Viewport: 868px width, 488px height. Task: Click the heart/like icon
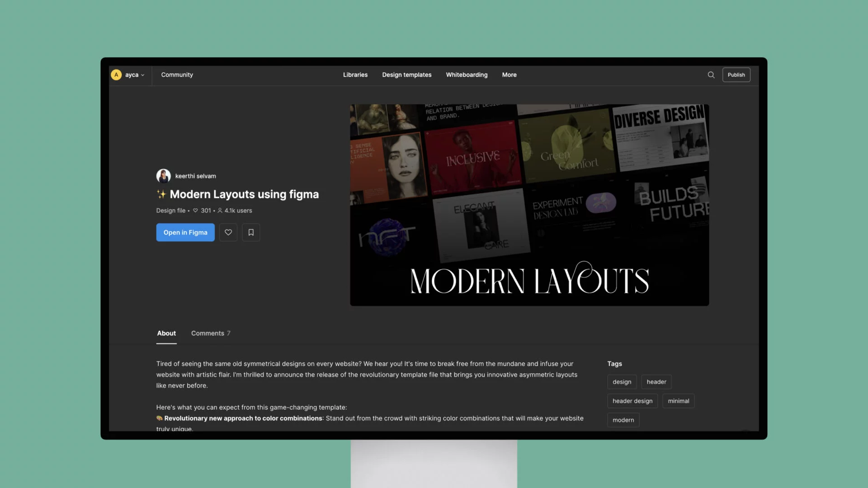228,232
